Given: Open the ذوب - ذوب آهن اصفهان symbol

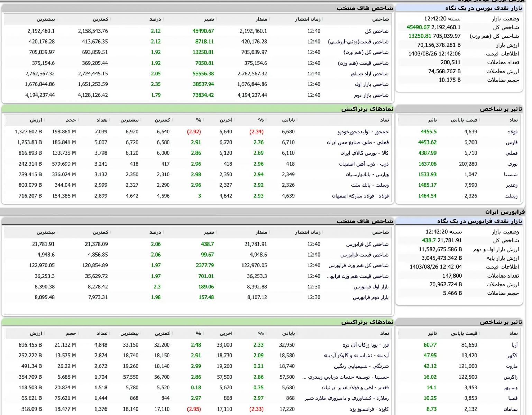Looking at the screenshot, I should 364,164.
